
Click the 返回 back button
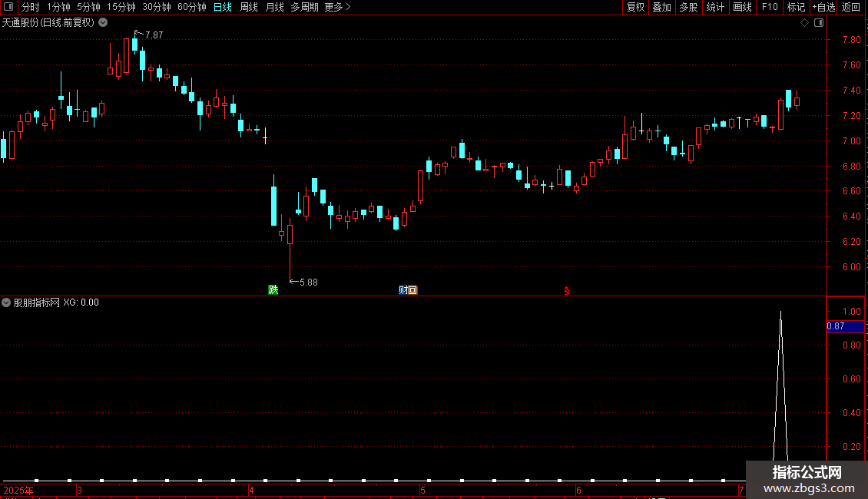[x=851, y=7]
